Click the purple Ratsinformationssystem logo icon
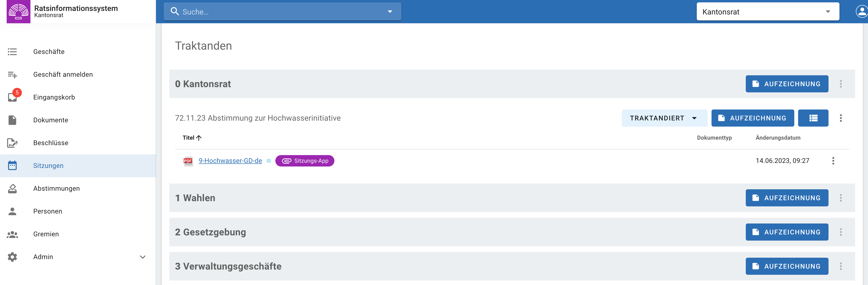The image size is (868, 285). point(19,11)
